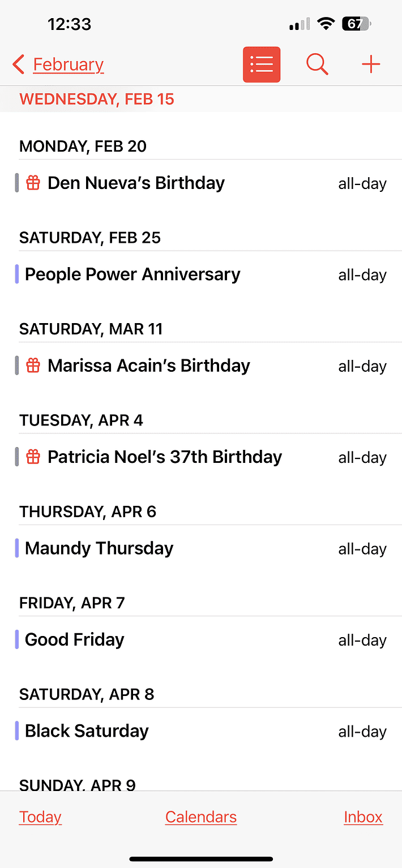Tap the battery indicator in status bar
This screenshot has height=868, width=402.
pos(356,24)
